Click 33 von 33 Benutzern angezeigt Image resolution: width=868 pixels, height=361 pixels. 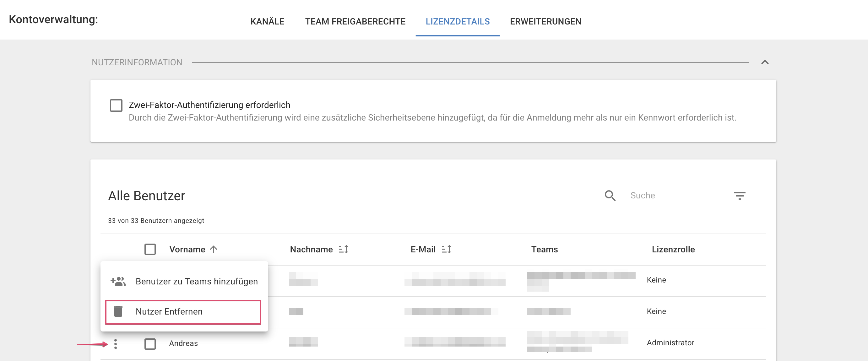point(156,221)
